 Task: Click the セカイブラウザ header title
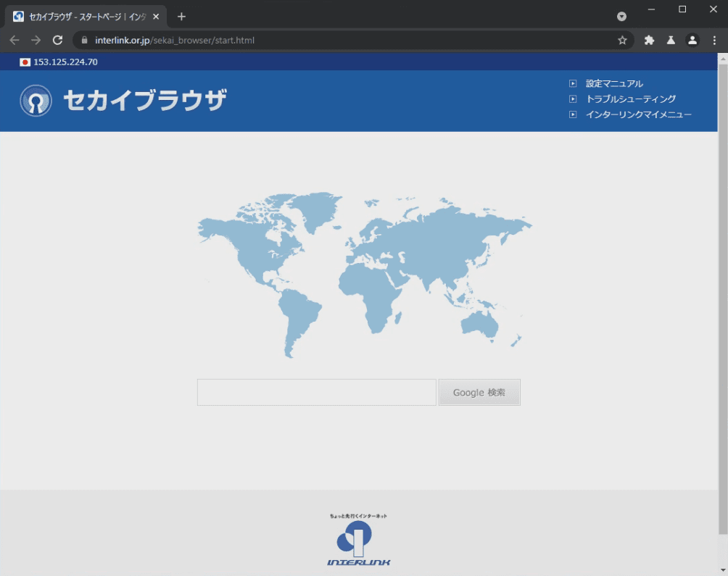pyautogui.click(x=145, y=100)
